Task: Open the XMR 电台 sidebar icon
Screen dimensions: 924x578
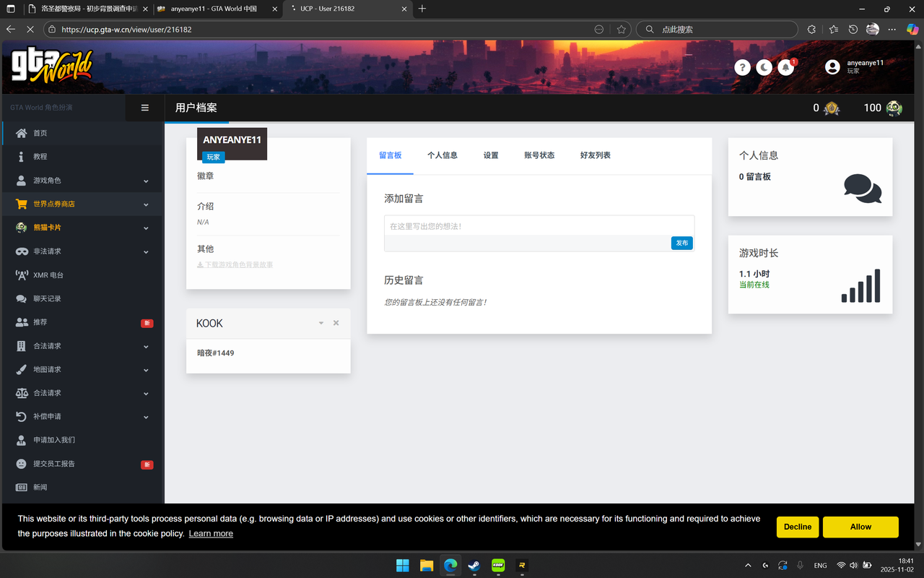Action: (x=20, y=275)
